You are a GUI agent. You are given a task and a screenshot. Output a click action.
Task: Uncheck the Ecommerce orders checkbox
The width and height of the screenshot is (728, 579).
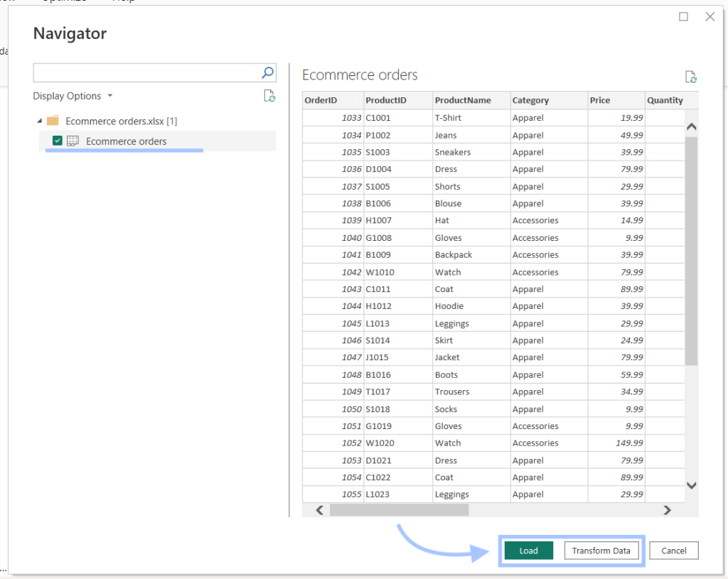tap(58, 141)
